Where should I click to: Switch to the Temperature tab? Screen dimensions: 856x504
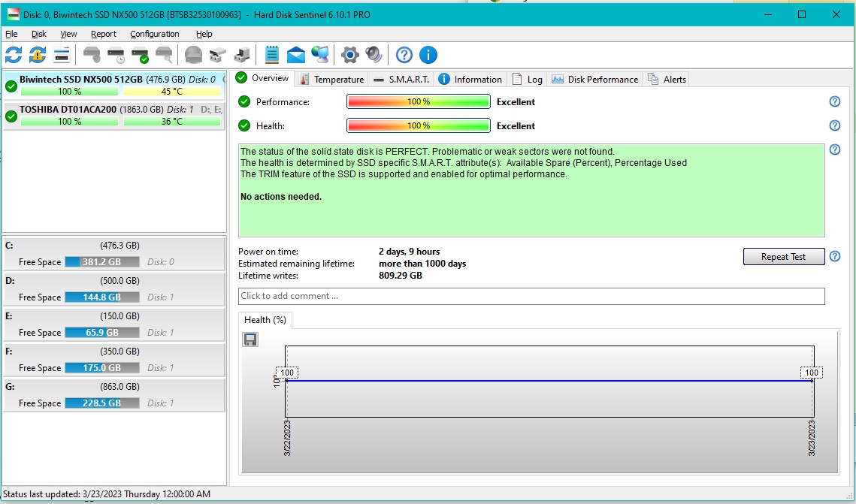coord(331,79)
